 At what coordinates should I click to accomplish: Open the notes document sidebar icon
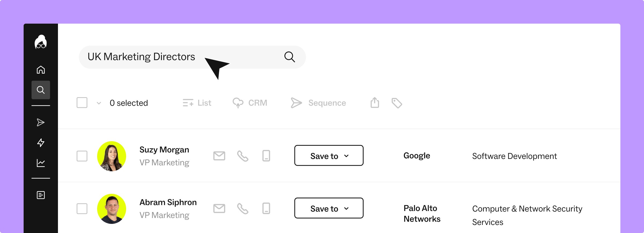point(41,195)
